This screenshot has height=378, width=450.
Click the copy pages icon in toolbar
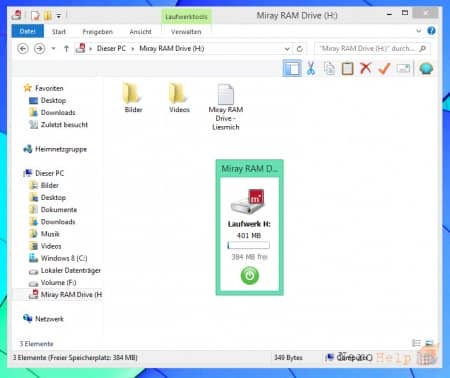pyautogui.click(x=329, y=68)
